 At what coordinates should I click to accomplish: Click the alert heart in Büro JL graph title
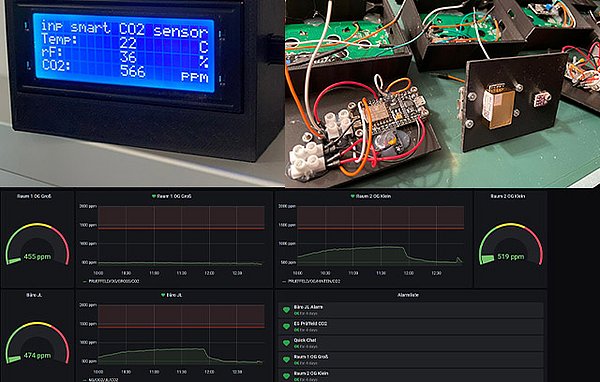pyautogui.click(x=163, y=295)
